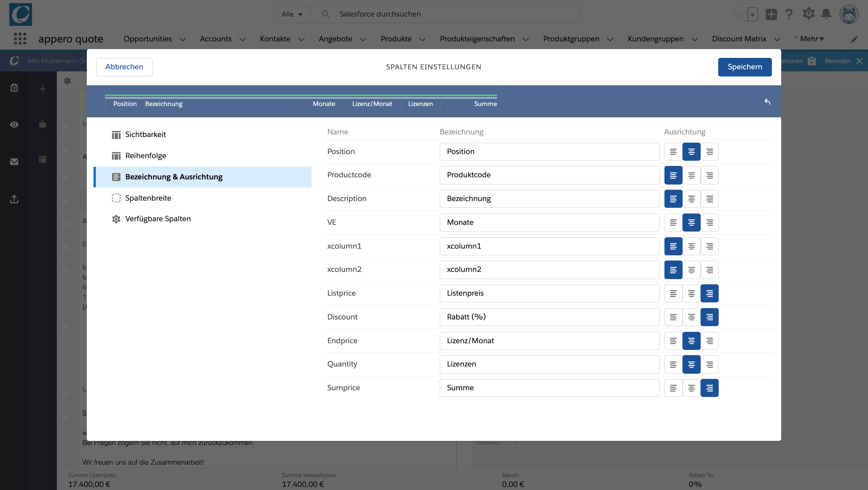Right-align the Quantity column

point(709,364)
